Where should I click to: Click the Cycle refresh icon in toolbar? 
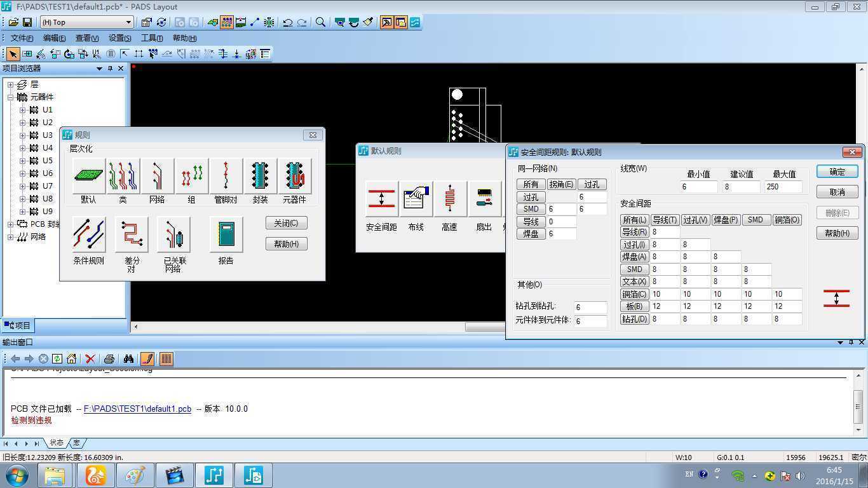click(161, 22)
